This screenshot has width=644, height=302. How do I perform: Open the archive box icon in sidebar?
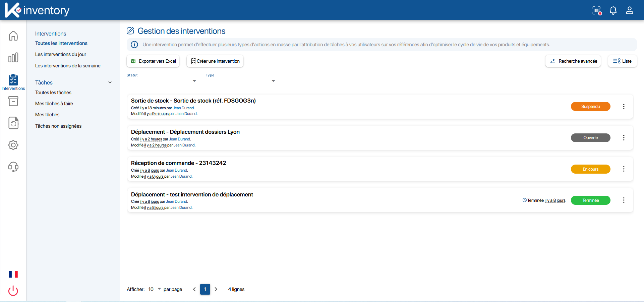click(x=13, y=101)
